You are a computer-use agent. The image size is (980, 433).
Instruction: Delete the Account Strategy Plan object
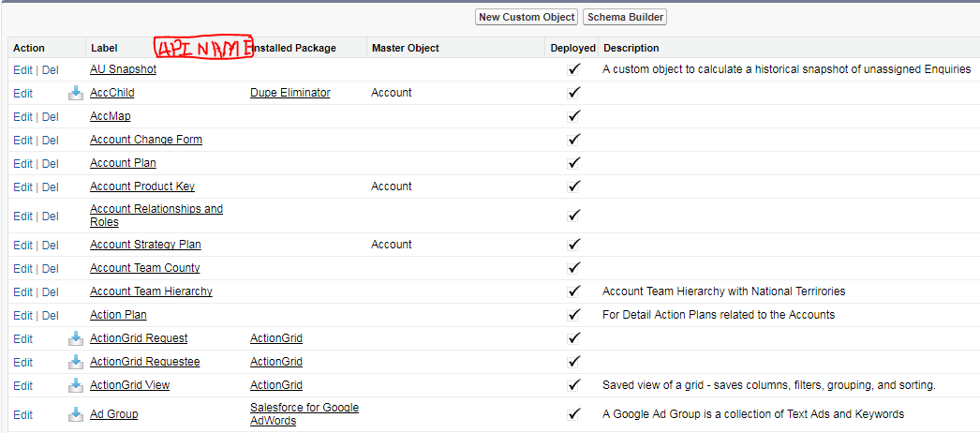[50, 245]
